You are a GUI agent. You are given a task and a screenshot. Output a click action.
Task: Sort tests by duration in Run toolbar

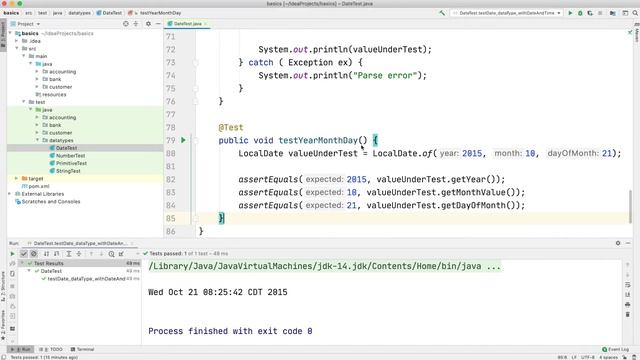[56, 253]
